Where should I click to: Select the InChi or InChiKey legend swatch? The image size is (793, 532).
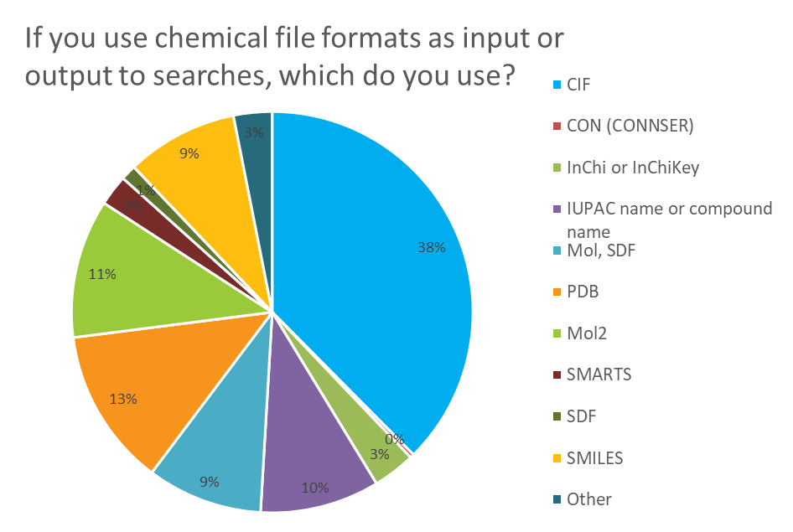click(x=555, y=168)
